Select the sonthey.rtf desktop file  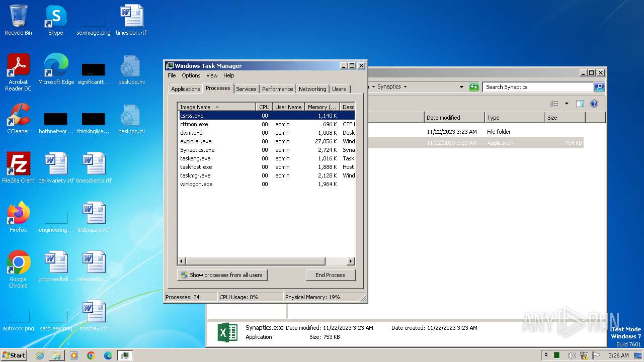(x=94, y=316)
